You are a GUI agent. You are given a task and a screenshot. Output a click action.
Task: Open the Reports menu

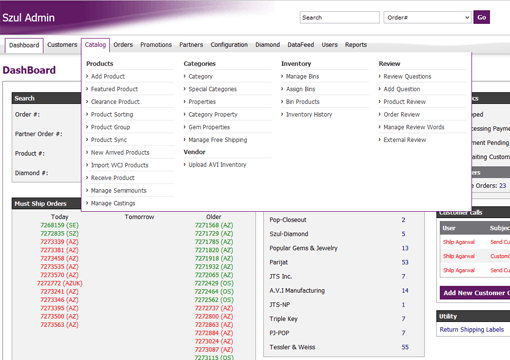click(x=356, y=45)
